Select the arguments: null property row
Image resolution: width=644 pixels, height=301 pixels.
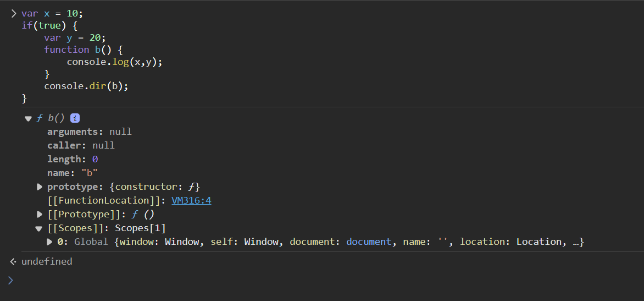click(89, 132)
